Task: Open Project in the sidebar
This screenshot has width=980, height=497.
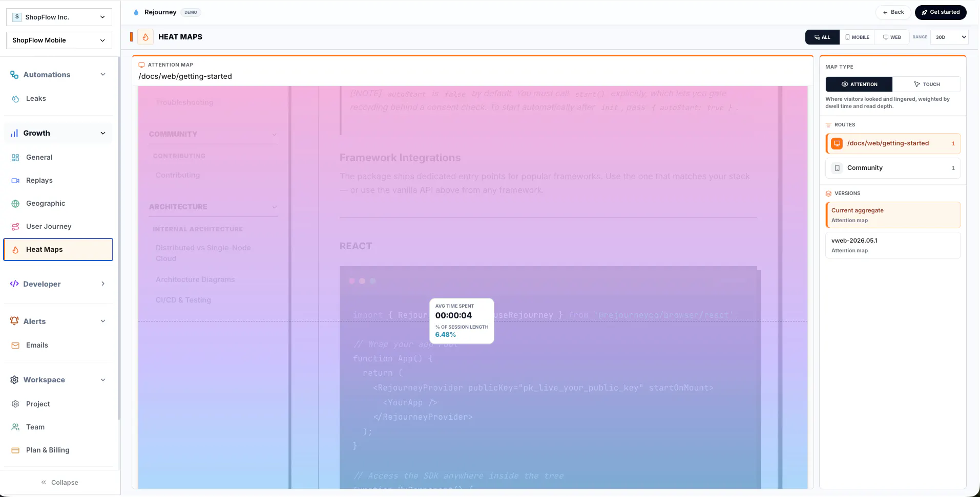Action: pyautogui.click(x=58, y=404)
